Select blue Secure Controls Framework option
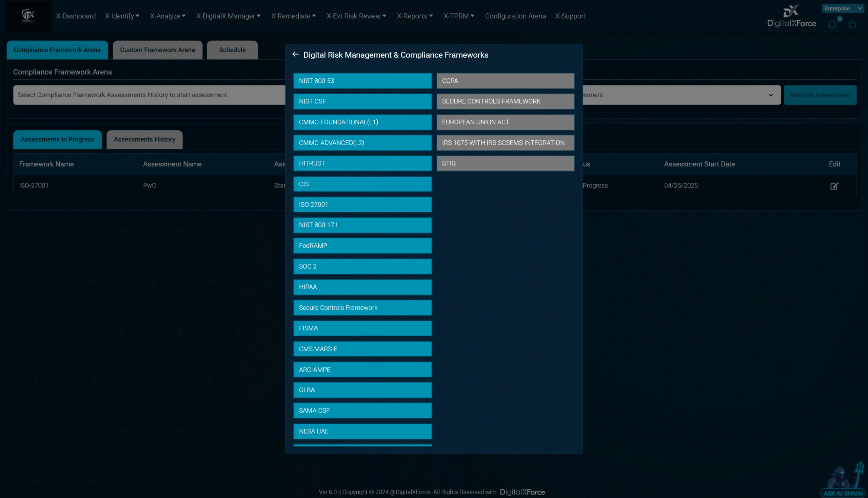Viewport: 868px width, 498px height. coord(362,307)
